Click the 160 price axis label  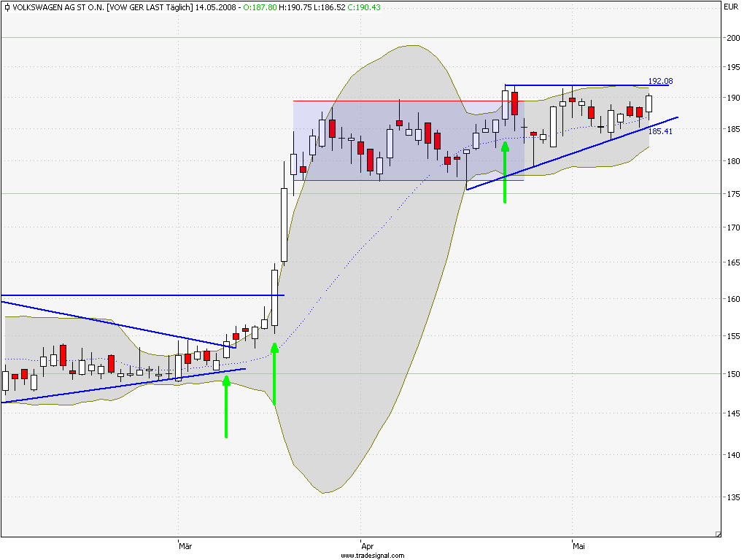tap(733, 299)
